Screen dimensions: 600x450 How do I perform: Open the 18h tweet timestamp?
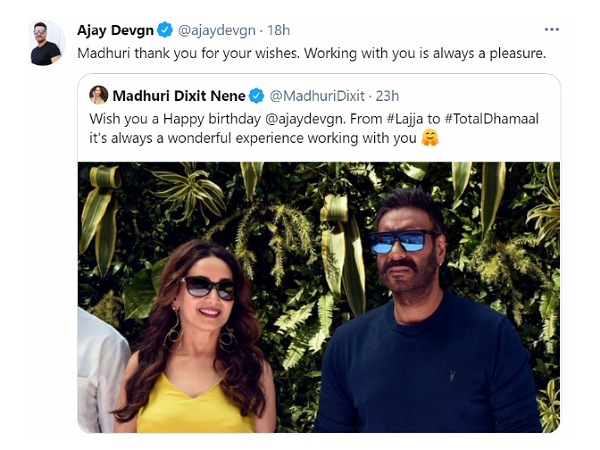pyautogui.click(x=278, y=30)
